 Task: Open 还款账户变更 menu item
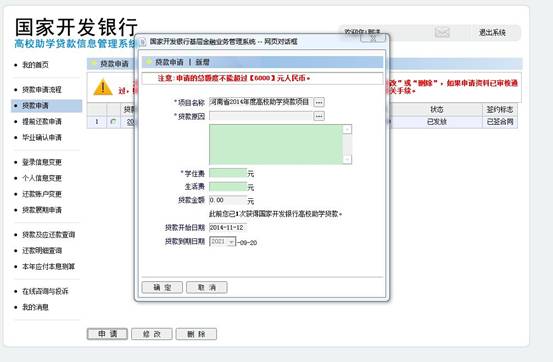tap(42, 194)
